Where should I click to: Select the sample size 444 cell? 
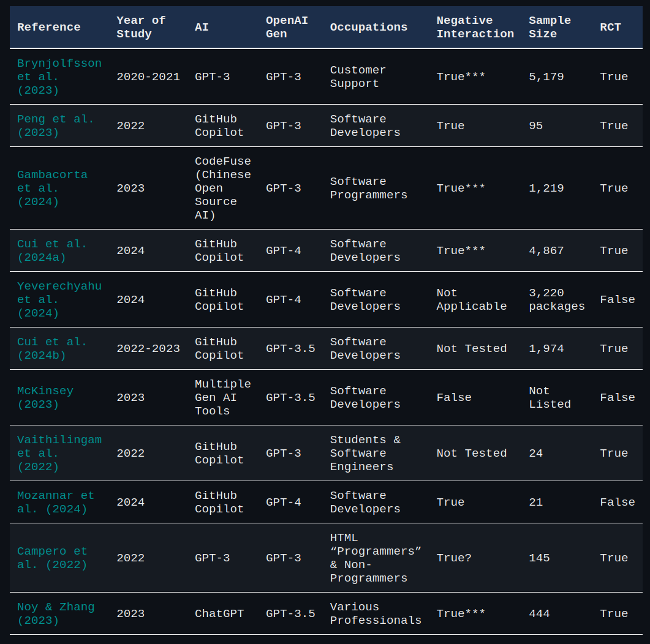click(539, 613)
